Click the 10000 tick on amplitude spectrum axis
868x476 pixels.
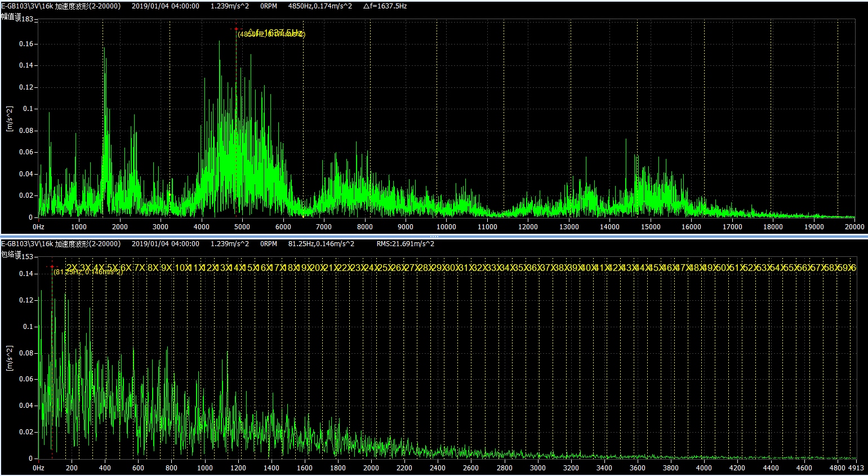click(x=446, y=227)
